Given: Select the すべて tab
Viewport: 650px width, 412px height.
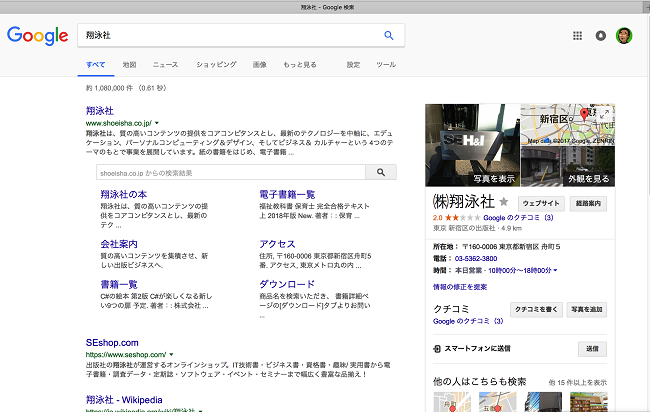Looking at the screenshot, I should 96,65.
